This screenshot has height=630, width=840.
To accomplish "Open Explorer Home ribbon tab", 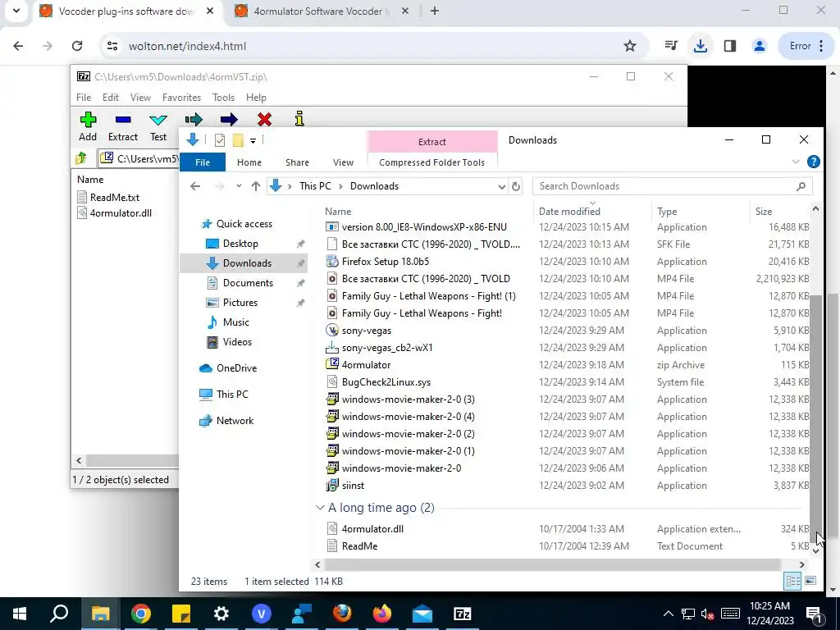I will click(x=249, y=162).
